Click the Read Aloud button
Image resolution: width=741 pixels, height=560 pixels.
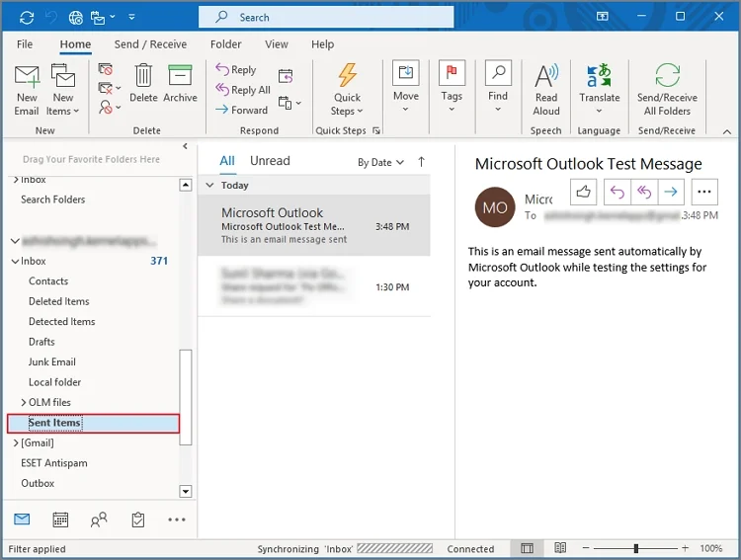(546, 90)
